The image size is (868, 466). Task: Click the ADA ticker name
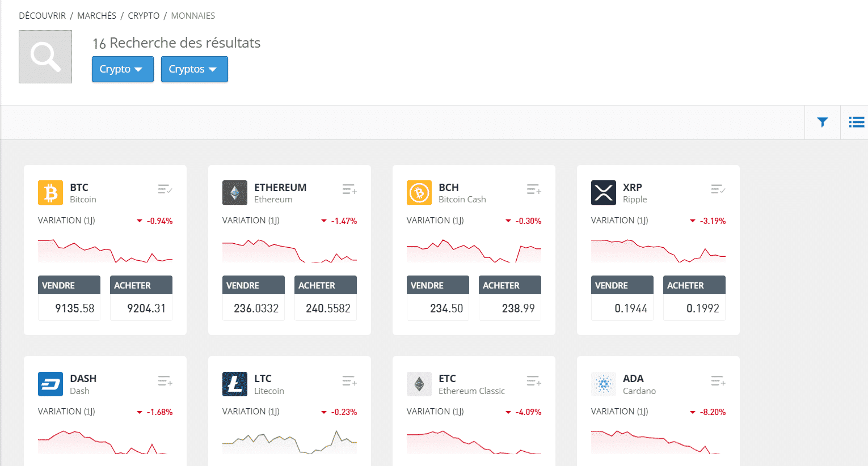pos(633,378)
